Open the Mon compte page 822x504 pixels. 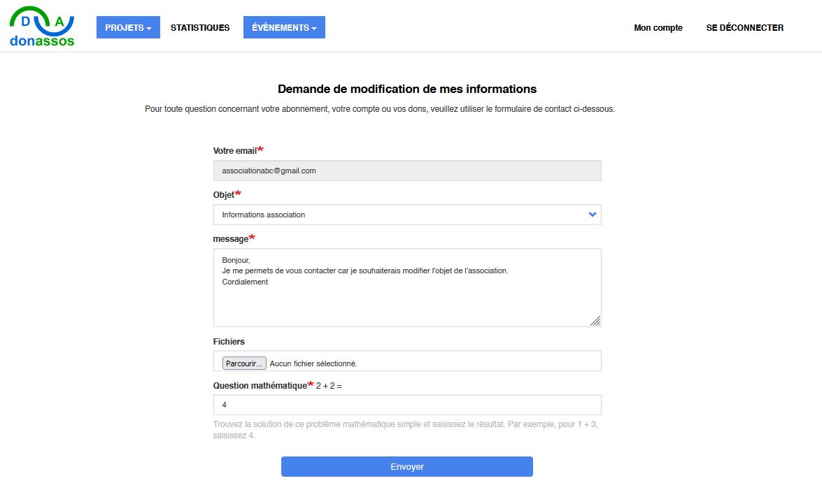coord(658,28)
